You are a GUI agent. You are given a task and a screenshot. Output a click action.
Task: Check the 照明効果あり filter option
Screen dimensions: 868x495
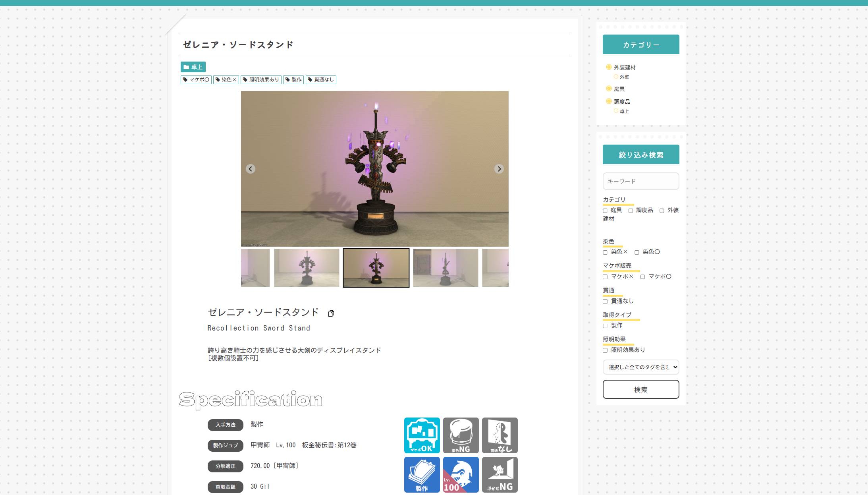pos(605,350)
